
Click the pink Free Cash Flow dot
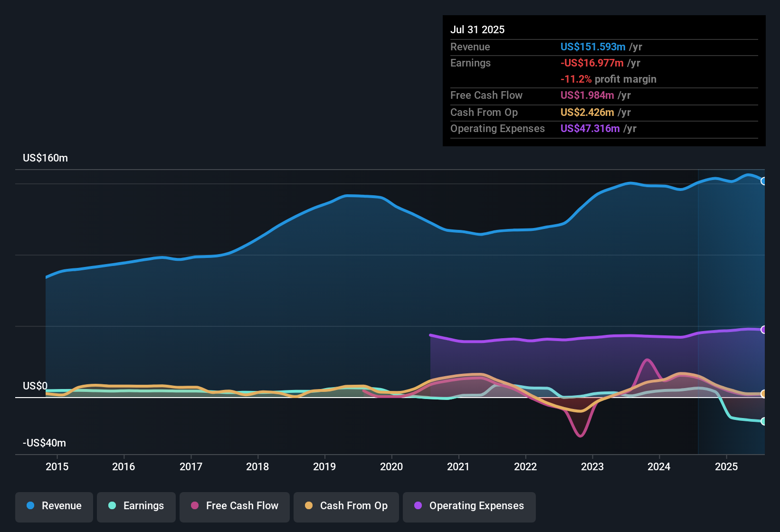(195, 505)
